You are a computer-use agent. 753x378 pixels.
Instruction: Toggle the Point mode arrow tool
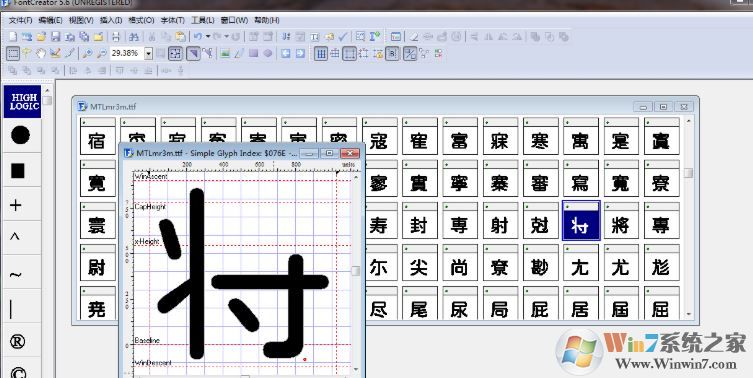click(x=193, y=53)
